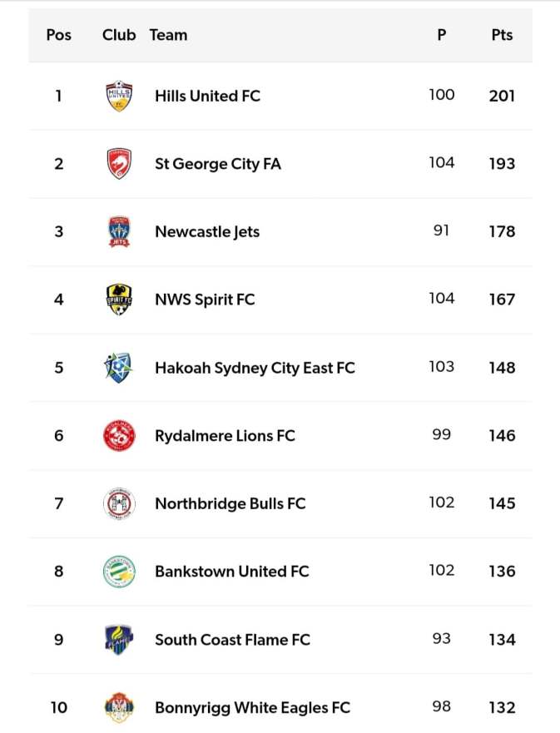Open Bonnyrigg White Eagles FC team page
Viewport: 560px width, 733px height.
click(252, 707)
